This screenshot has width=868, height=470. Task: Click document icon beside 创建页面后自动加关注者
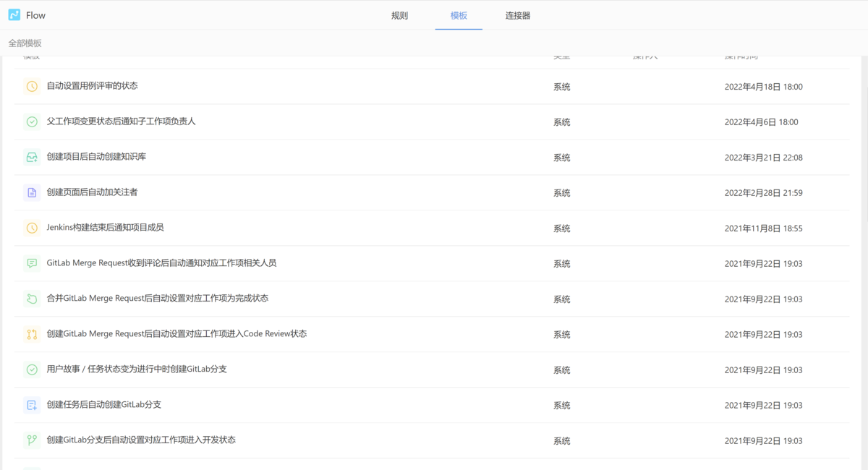(x=32, y=193)
